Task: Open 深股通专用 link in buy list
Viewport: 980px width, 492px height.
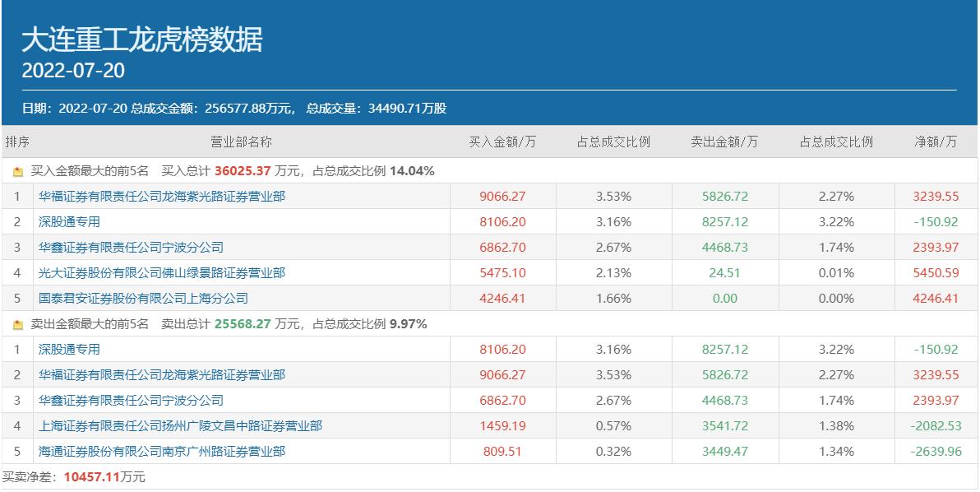Action: [69, 222]
